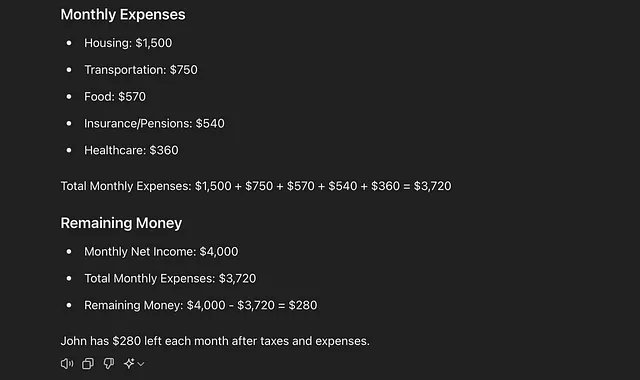Click the Remaining Money heading
This screenshot has width=640, height=380.
121,223
